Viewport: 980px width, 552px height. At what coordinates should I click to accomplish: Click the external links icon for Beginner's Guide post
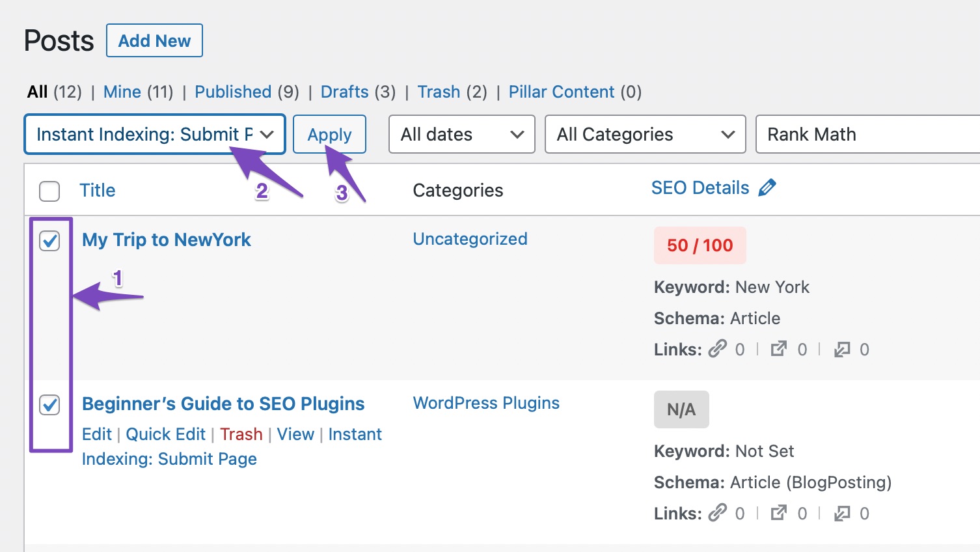[778, 513]
